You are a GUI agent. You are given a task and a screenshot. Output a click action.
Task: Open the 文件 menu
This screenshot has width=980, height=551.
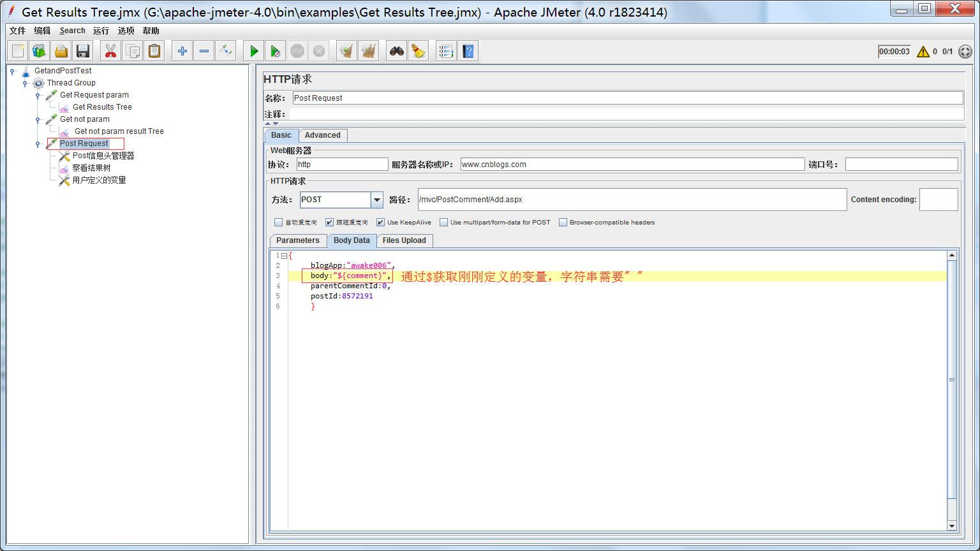point(17,31)
